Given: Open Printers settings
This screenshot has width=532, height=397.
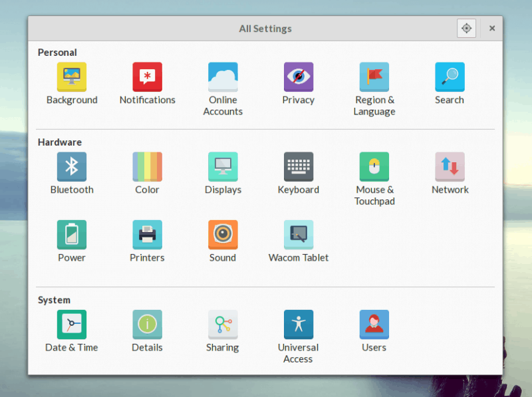Looking at the screenshot, I should (147, 235).
